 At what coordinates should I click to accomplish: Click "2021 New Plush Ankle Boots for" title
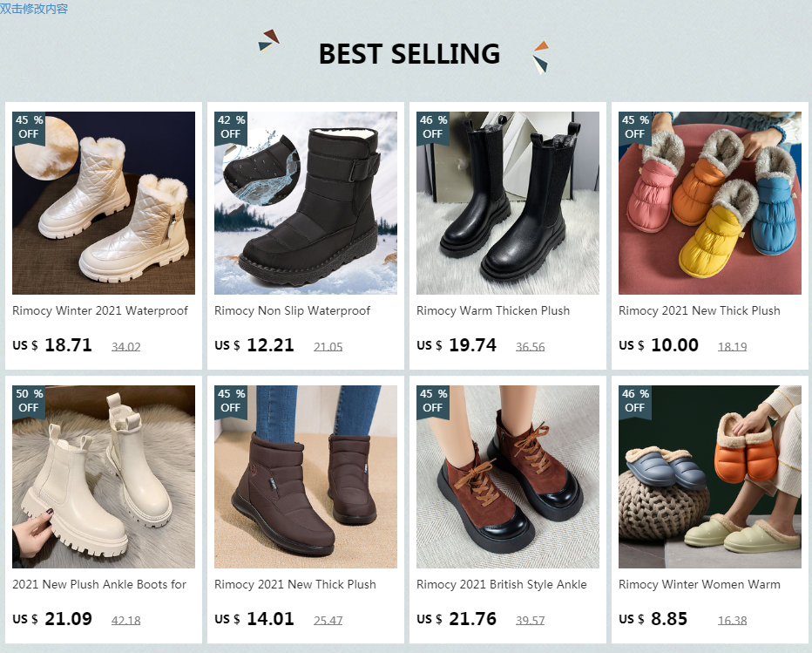99,584
